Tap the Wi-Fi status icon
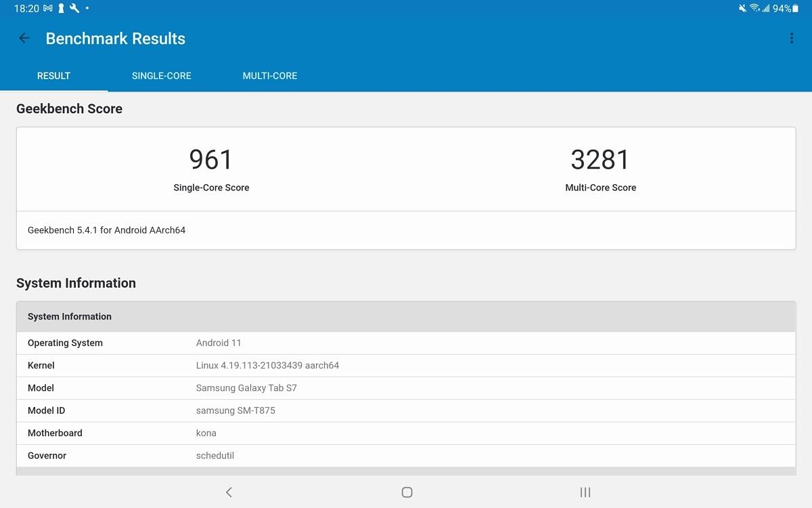 [754, 9]
